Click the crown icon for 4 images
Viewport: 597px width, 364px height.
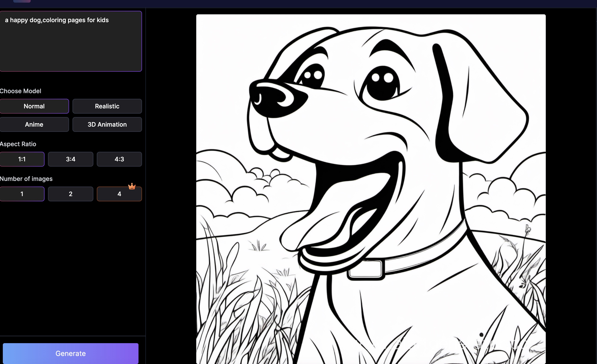[x=132, y=185]
